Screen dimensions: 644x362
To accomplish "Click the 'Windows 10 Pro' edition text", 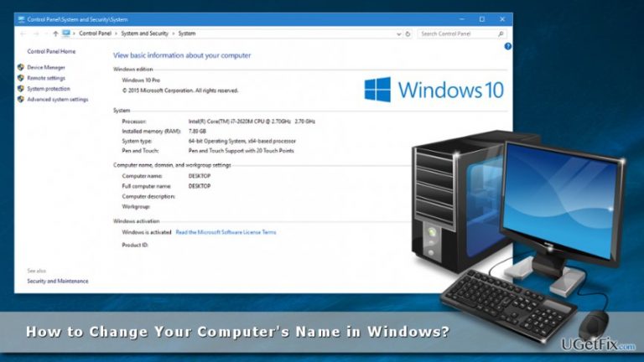I will pos(141,80).
